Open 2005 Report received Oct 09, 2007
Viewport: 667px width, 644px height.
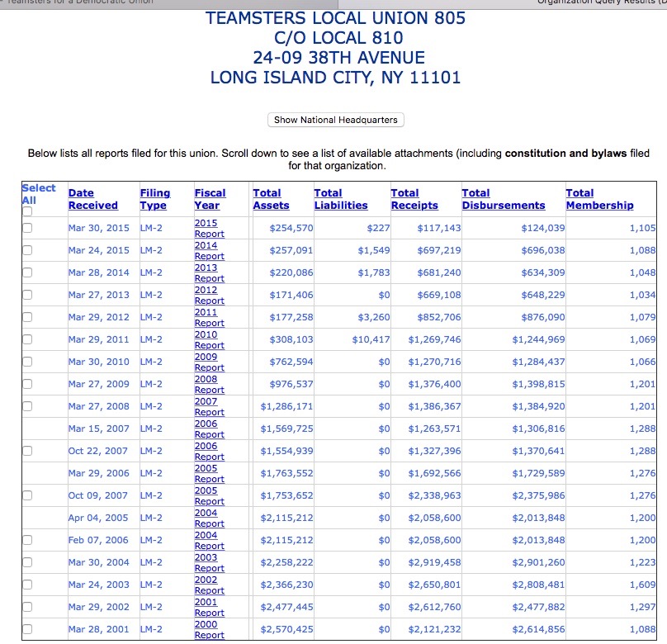210,496
